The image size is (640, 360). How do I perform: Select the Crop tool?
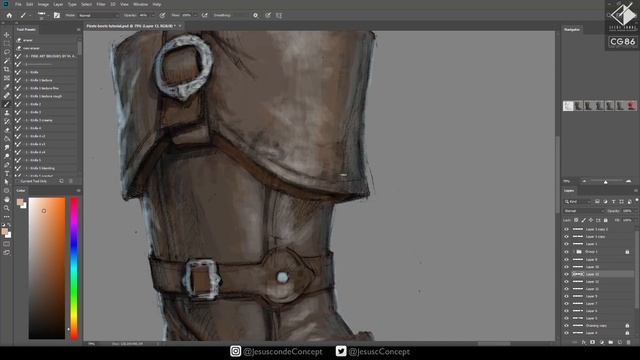click(x=7, y=69)
